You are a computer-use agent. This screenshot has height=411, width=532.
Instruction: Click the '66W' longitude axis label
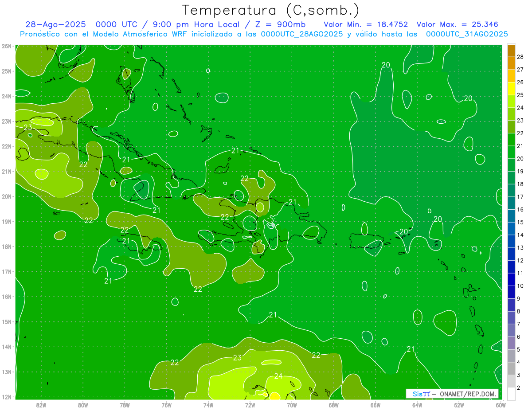tap(376, 405)
